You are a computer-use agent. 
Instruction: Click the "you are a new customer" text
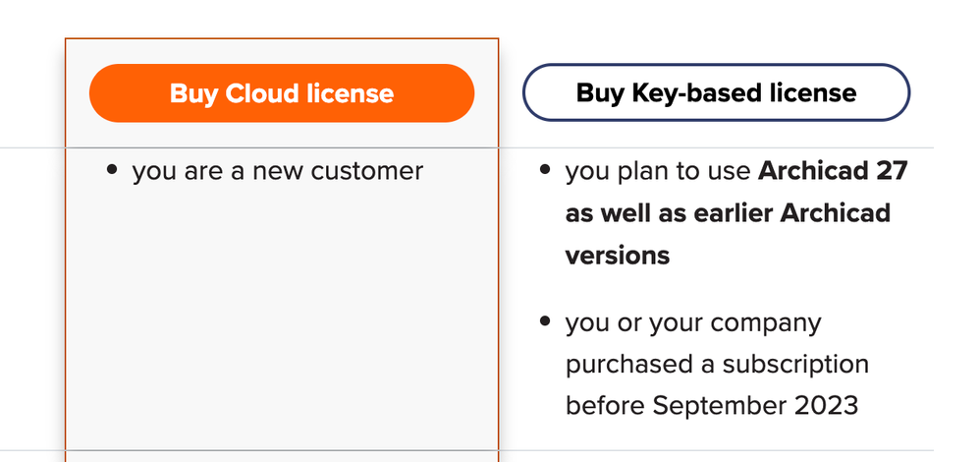coord(278,171)
